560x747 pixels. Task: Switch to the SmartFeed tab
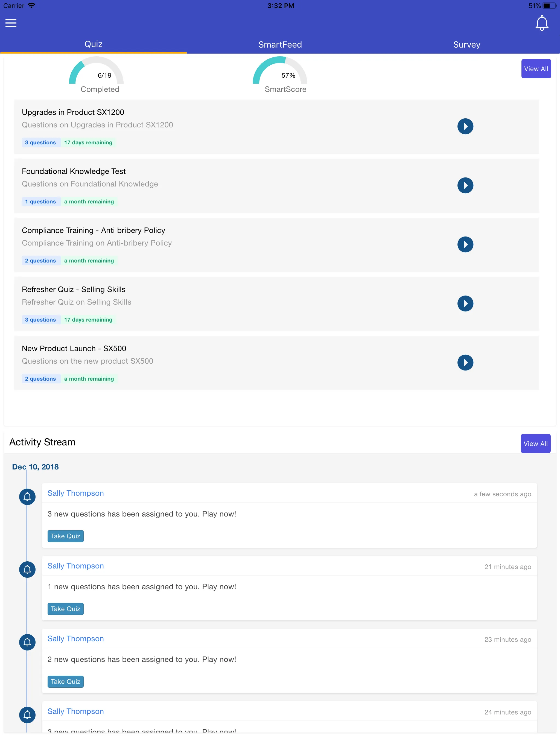point(280,44)
